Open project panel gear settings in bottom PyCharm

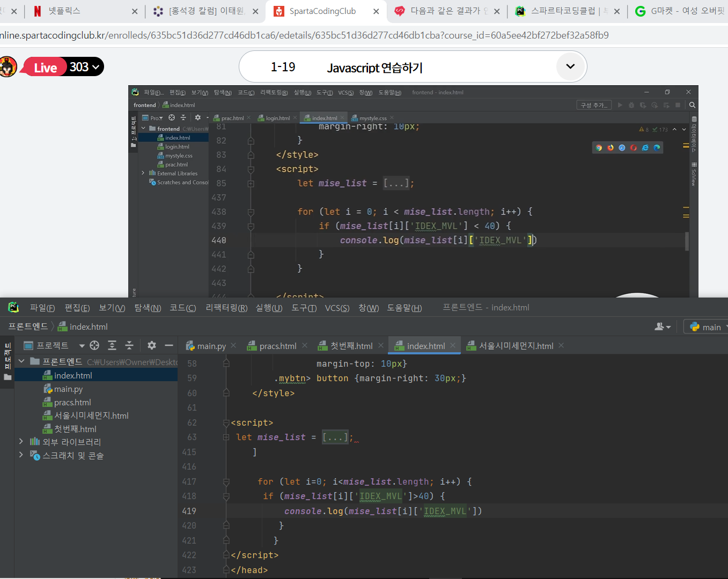pos(152,345)
